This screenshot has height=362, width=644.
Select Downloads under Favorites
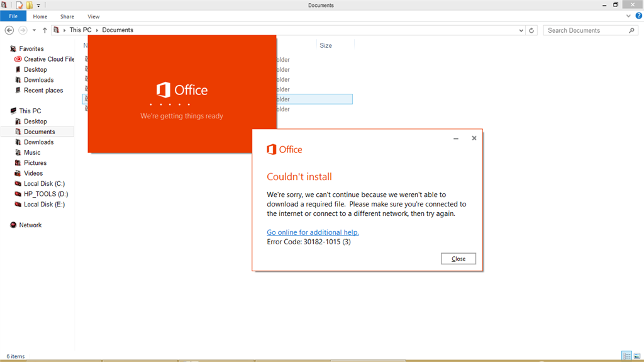[x=38, y=80]
